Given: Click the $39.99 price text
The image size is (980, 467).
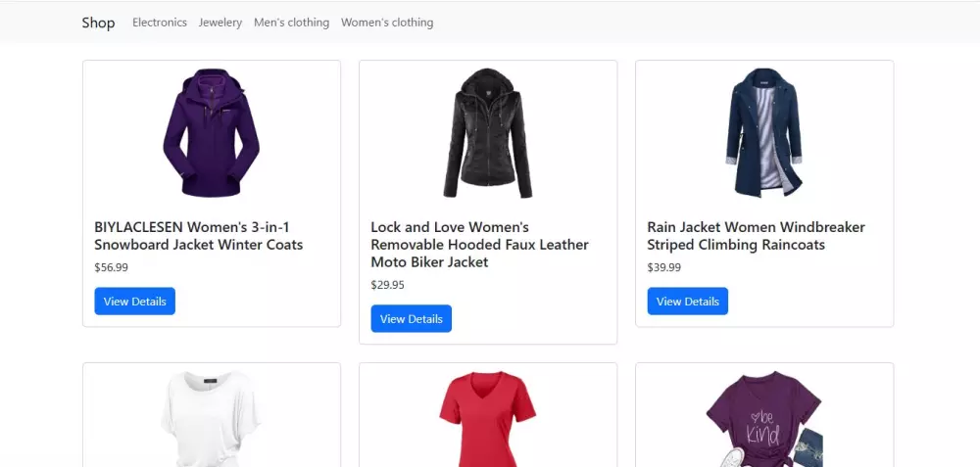Looking at the screenshot, I should (x=663, y=267).
